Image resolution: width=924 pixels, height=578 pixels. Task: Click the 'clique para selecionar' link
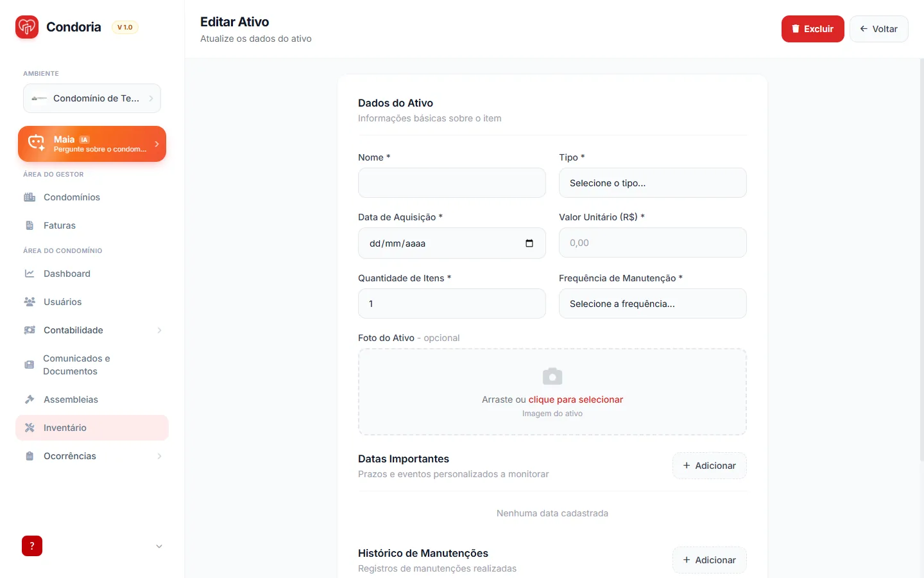coord(576,399)
